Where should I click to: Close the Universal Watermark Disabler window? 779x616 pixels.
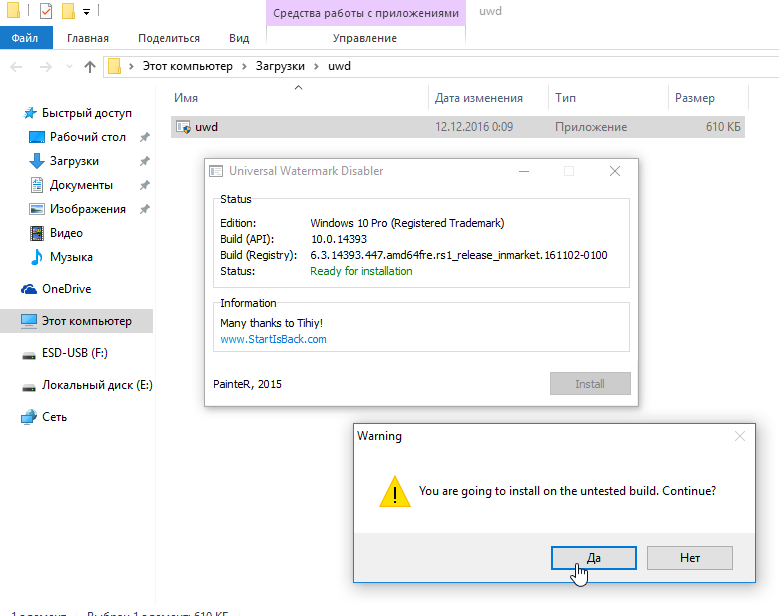pos(615,171)
